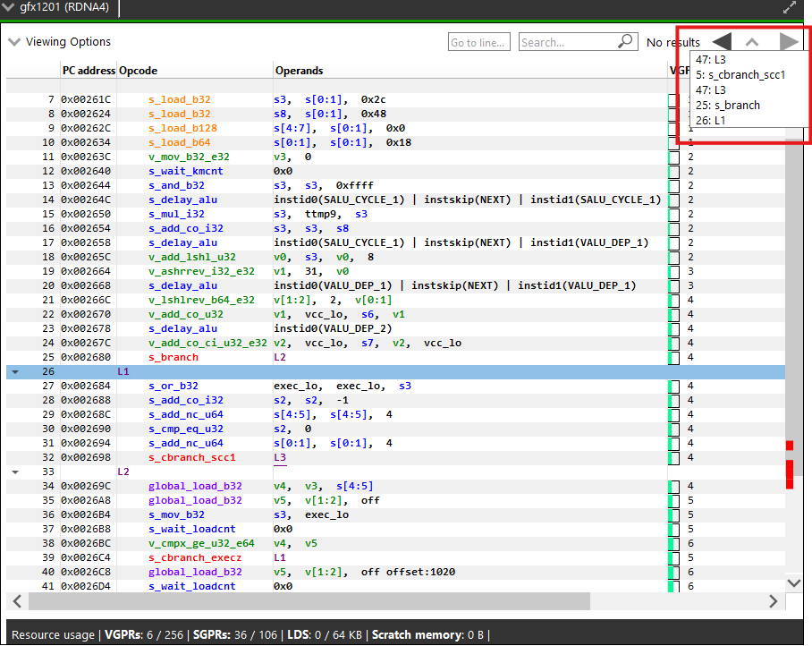Click the navigate forward arrow
The height and width of the screenshot is (646, 812).
pos(789,42)
